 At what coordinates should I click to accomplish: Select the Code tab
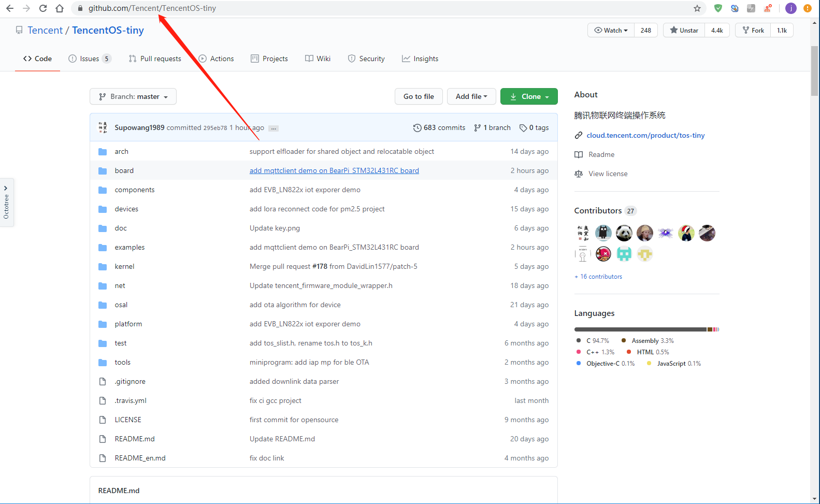[37, 59]
